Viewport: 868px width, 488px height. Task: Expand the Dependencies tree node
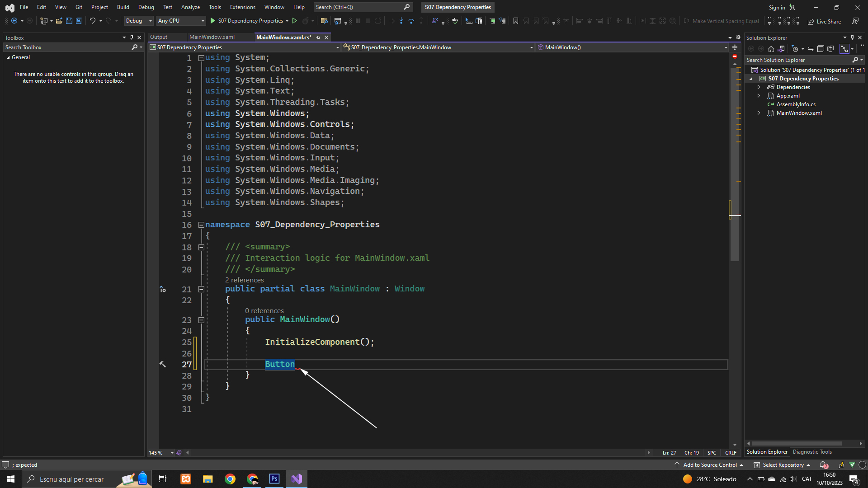(759, 87)
